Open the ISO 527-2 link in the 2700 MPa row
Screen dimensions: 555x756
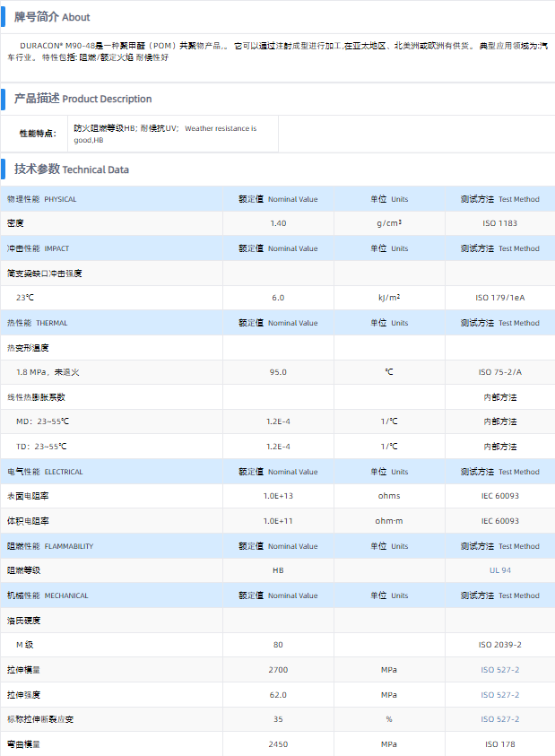[499, 670]
